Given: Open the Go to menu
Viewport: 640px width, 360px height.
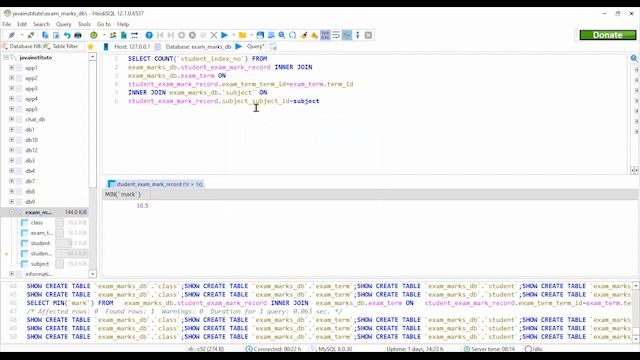Looking at the screenshot, I should (x=104, y=24).
